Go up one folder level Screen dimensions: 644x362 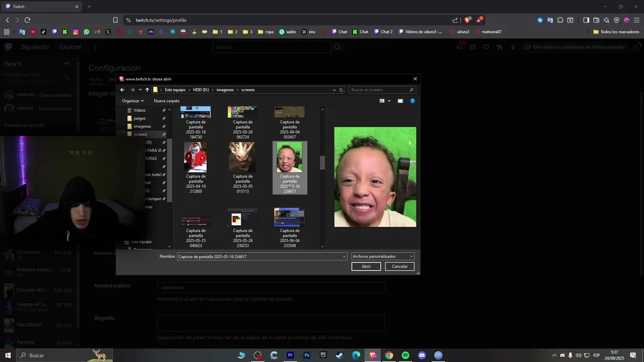[147, 90]
